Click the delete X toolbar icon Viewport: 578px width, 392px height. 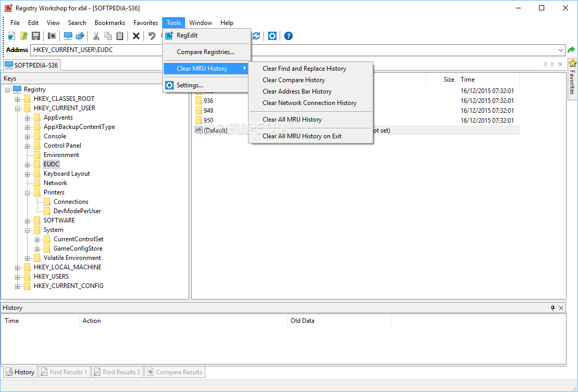tap(136, 36)
